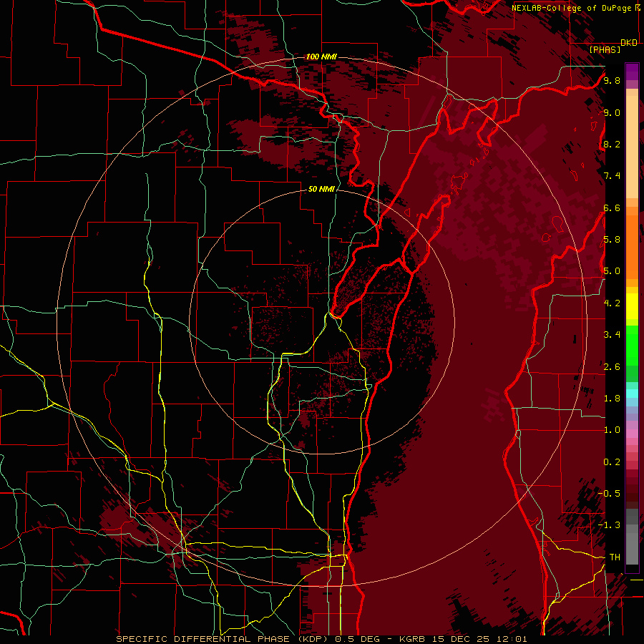Click the DKD product label
Viewport: 644px width, 644px height.
(629, 43)
